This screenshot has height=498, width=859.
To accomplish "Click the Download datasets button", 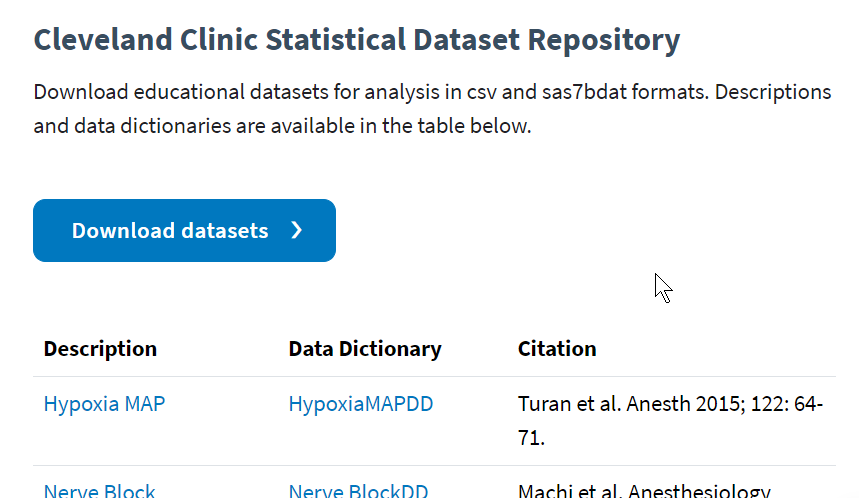I will [184, 231].
